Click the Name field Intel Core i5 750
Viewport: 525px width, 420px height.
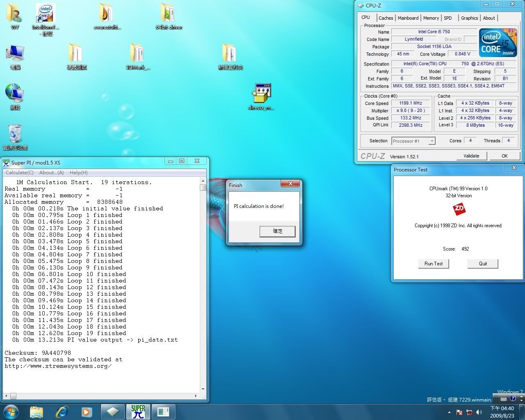coord(434,32)
